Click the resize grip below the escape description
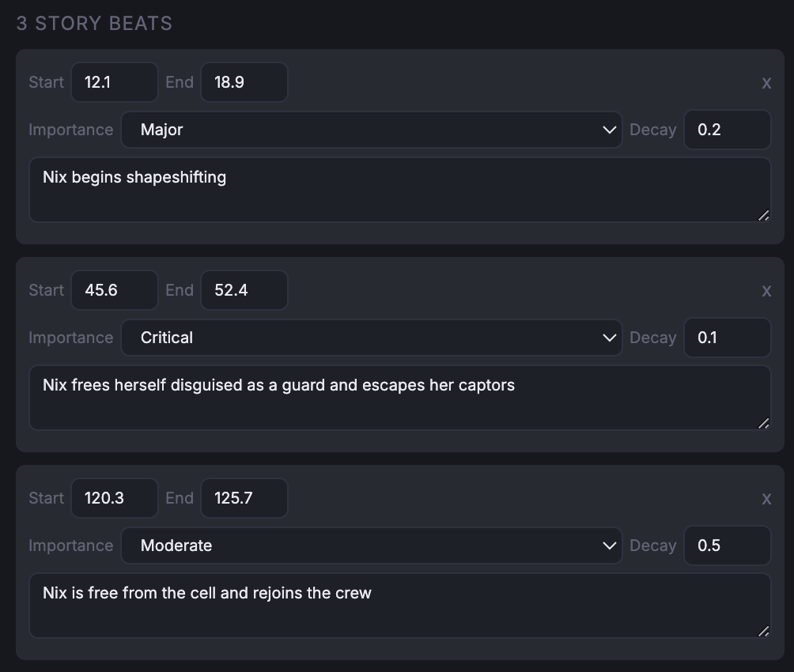The image size is (794, 672). pyautogui.click(x=763, y=423)
